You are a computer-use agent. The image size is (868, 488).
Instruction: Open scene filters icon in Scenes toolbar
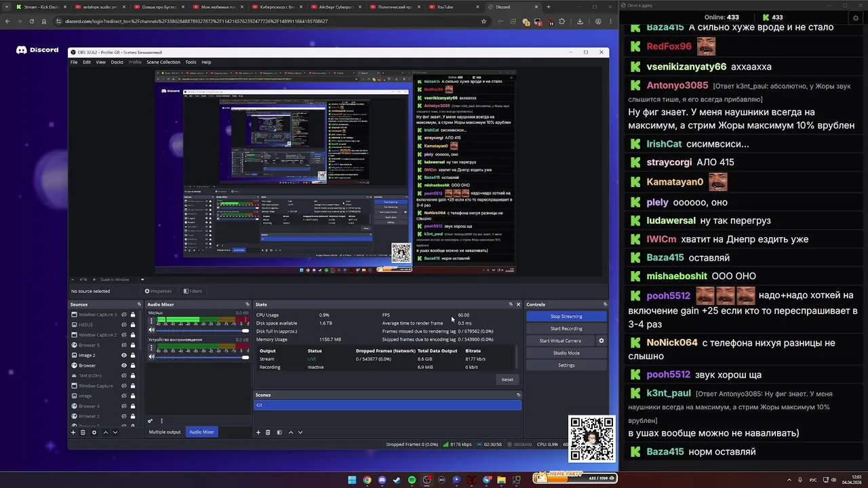[279, 432]
